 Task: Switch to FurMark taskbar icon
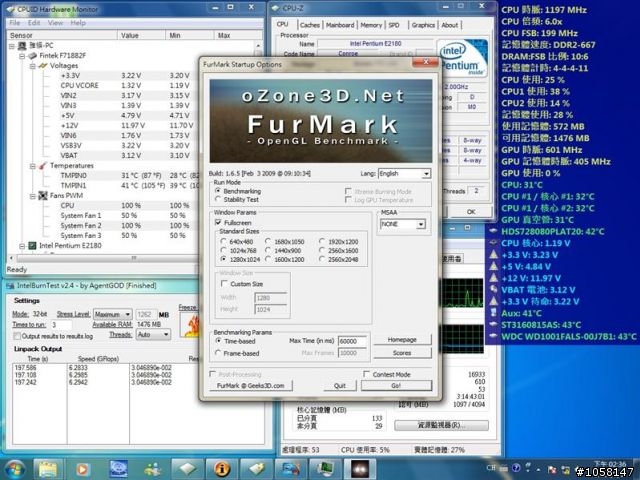click(x=360, y=469)
